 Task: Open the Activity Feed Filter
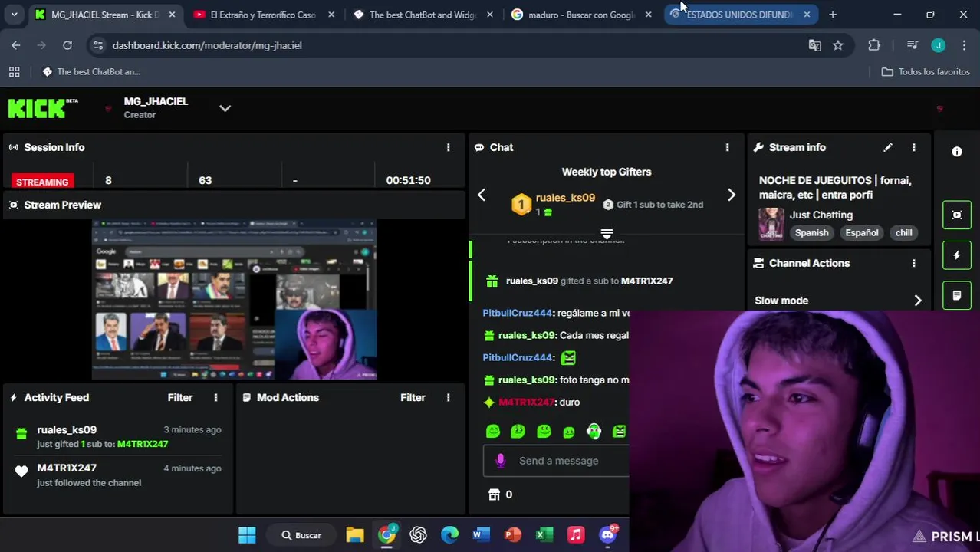(x=180, y=397)
